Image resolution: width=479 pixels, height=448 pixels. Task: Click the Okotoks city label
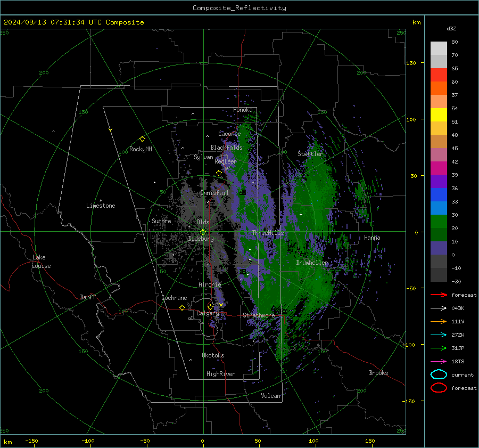(x=213, y=355)
